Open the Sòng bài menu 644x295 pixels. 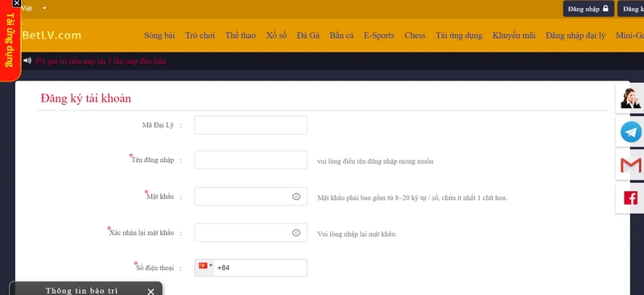[x=159, y=35]
